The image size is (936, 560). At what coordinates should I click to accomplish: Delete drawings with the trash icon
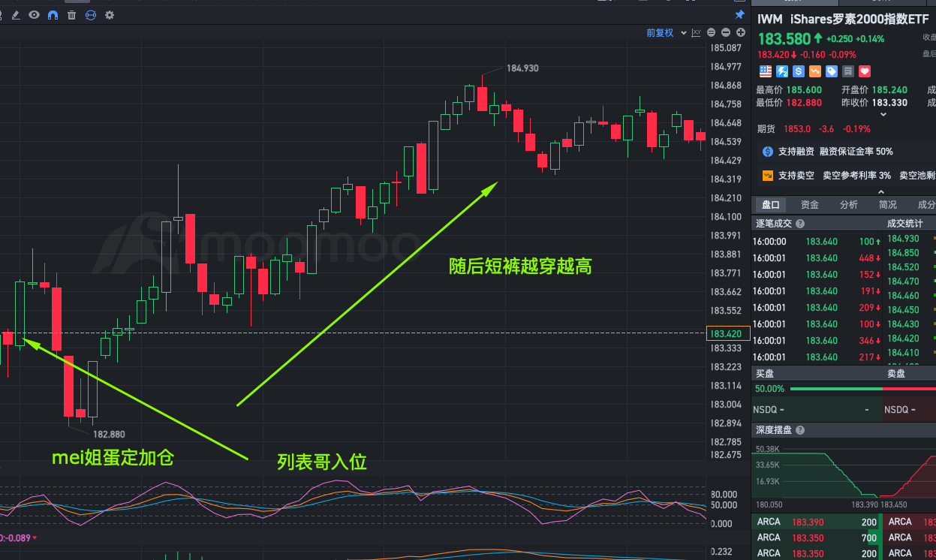(x=71, y=15)
